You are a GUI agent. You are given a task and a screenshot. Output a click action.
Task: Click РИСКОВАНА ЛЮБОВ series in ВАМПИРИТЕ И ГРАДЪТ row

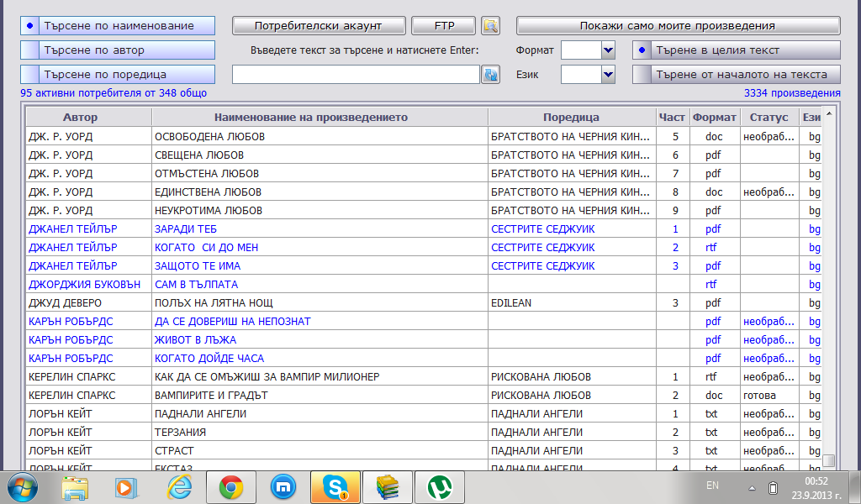(x=541, y=396)
